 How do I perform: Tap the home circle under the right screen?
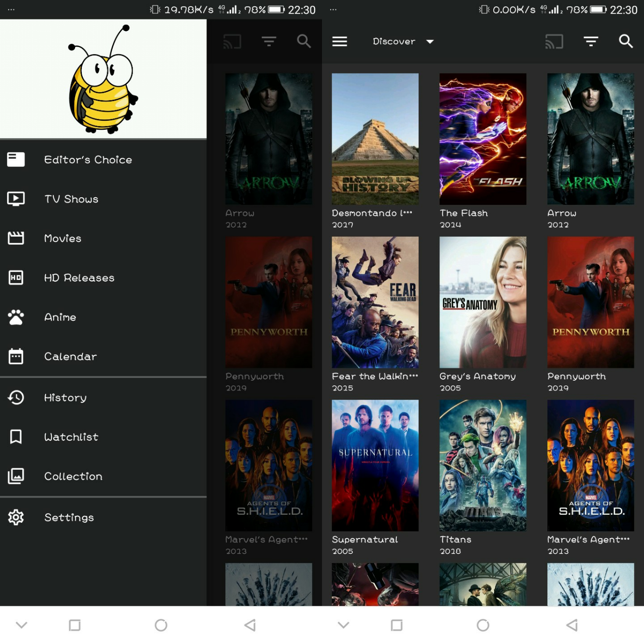click(x=483, y=625)
